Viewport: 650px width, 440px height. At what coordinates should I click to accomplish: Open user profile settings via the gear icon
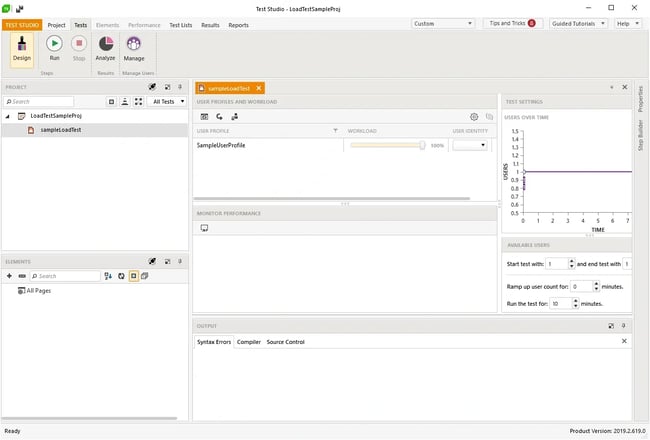(474, 117)
